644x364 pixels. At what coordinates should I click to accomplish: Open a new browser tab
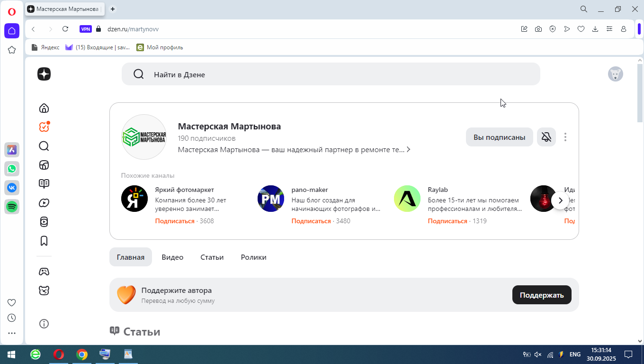[113, 9]
